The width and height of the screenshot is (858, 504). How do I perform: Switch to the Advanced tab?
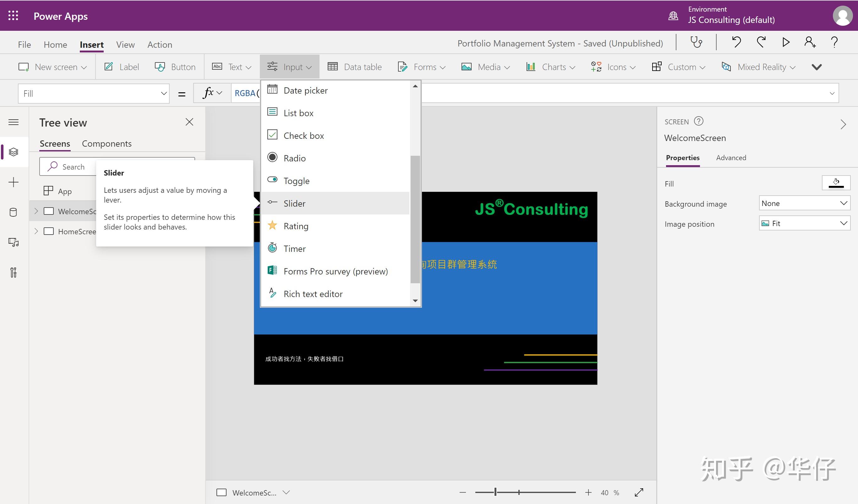tap(731, 158)
